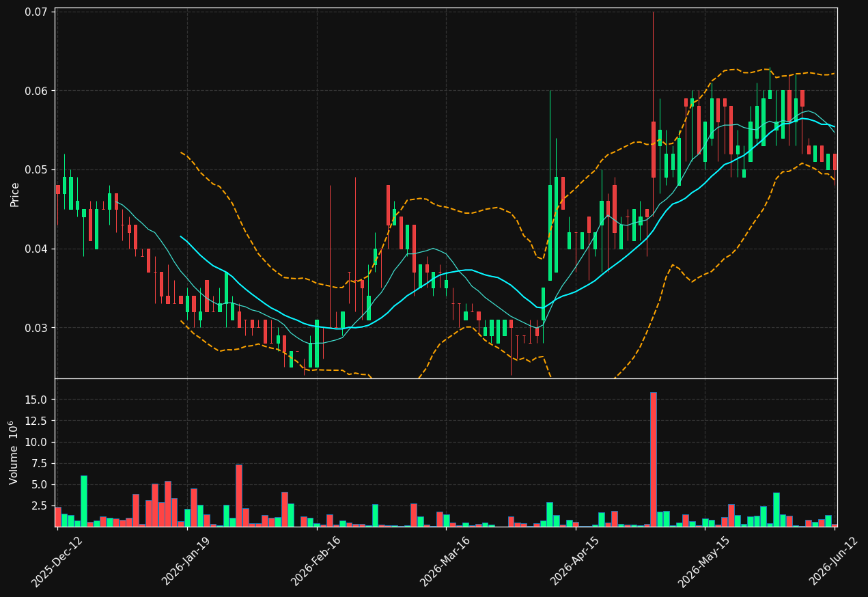The height and width of the screenshot is (597, 868).
Task: Click the 2026-Apr-15 date label
Action: pyautogui.click(x=575, y=561)
